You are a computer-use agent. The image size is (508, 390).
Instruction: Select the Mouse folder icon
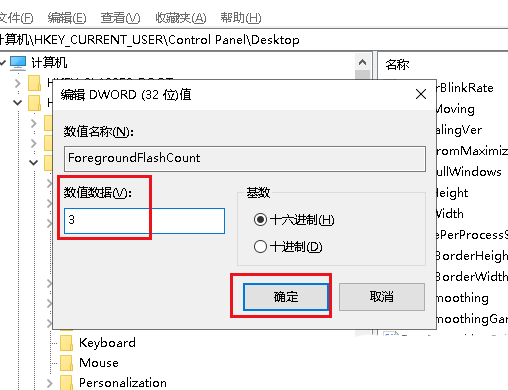(x=66, y=363)
